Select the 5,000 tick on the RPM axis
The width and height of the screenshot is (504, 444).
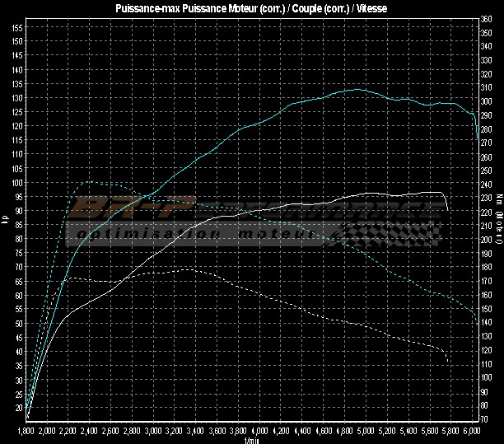pos(366,431)
